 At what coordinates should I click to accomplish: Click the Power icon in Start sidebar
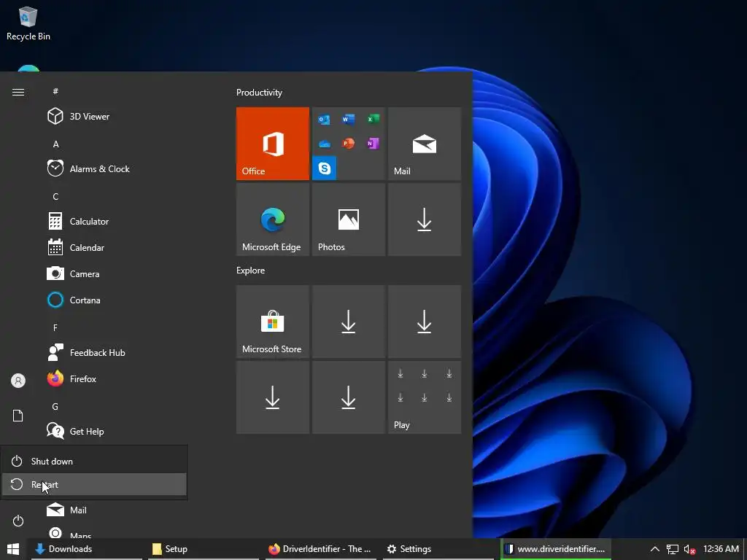18,521
